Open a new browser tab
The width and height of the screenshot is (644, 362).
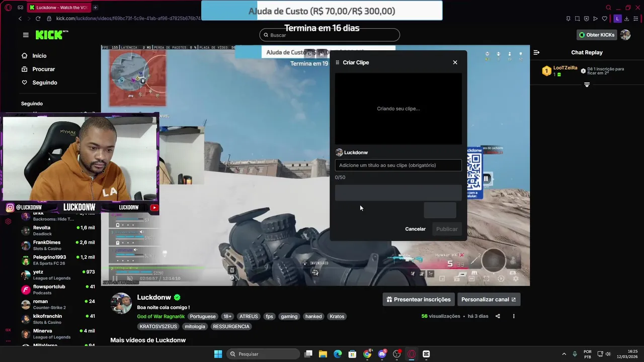tap(95, 8)
